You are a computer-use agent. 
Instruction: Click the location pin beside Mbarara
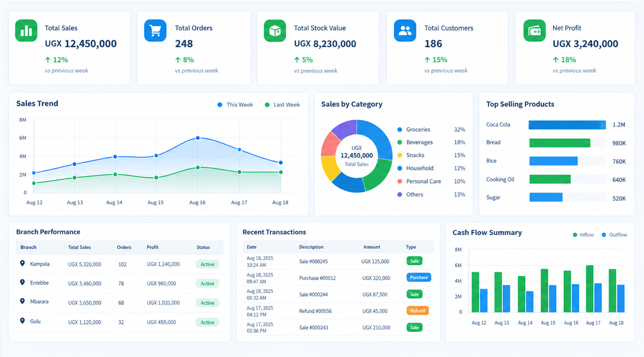point(22,302)
